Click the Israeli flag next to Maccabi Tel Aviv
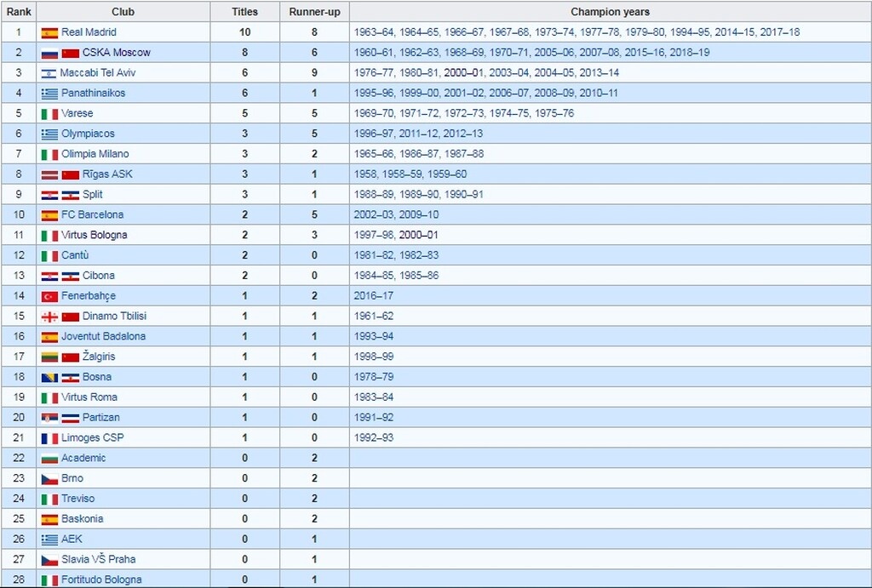This screenshot has width=872, height=588. (x=49, y=73)
